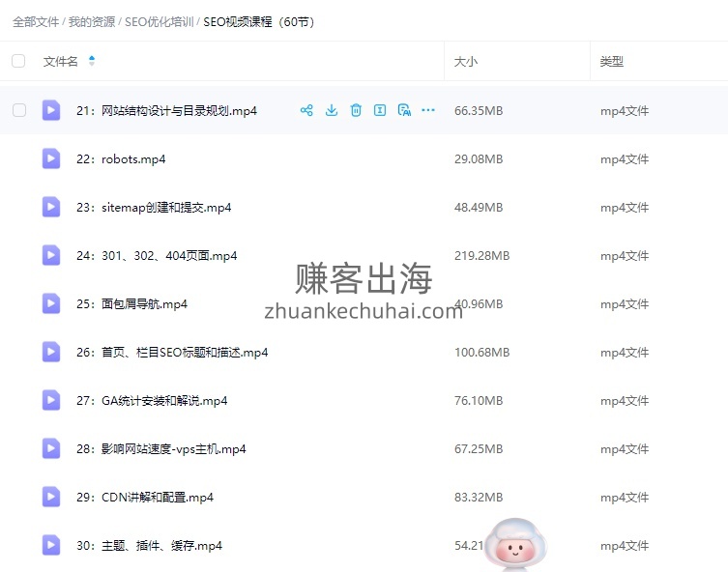Click the video icon of 22：robots.mp4
The image size is (728, 572).
(51, 158)
